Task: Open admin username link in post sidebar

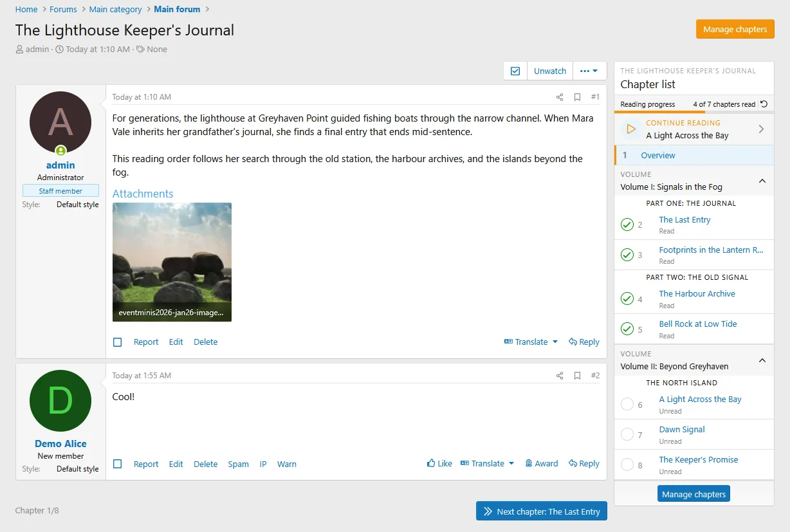Action: click(x=60, y=165)
